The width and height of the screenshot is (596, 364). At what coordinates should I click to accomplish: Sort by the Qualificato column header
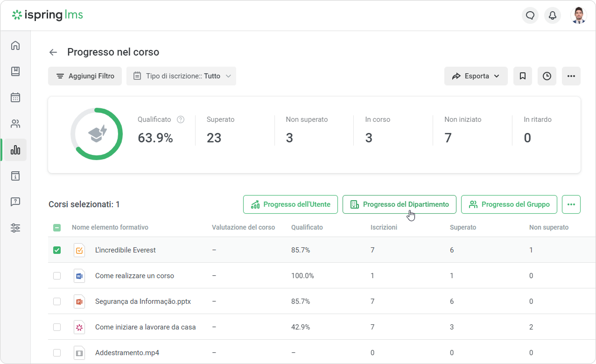tap(307, 228)
